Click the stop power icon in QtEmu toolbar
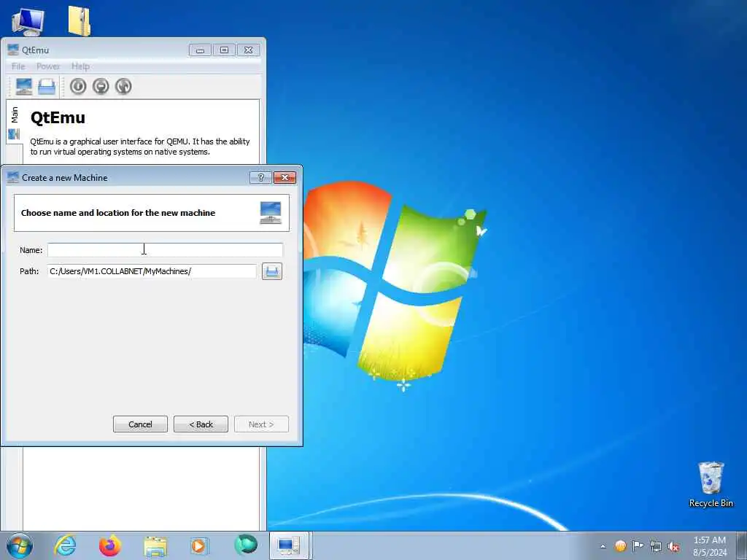This screenshot has height=560, width=747. click(101, 86)
